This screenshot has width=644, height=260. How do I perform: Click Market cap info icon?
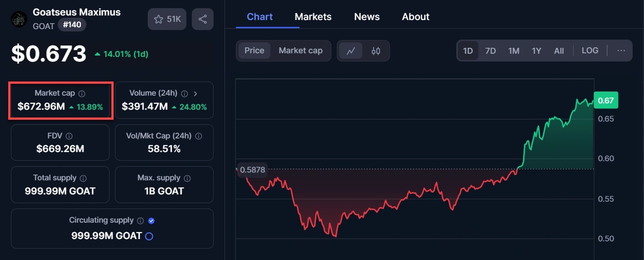click(82, 93)
